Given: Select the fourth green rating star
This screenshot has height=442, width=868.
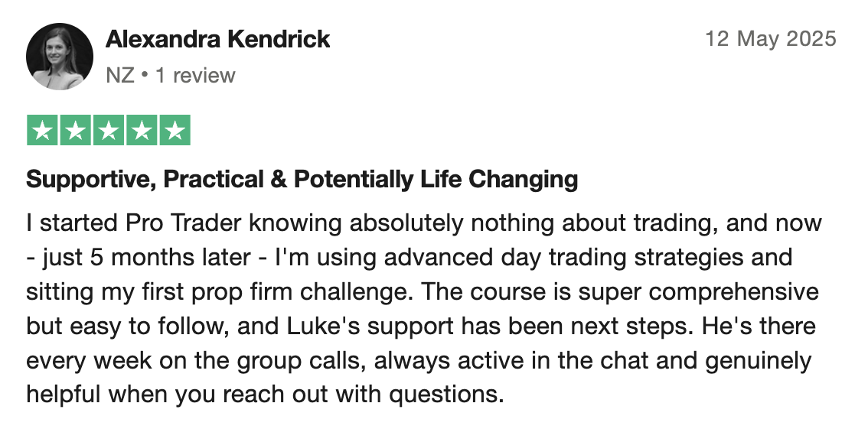Looking at the screenshot, I should tap(142, 131).
